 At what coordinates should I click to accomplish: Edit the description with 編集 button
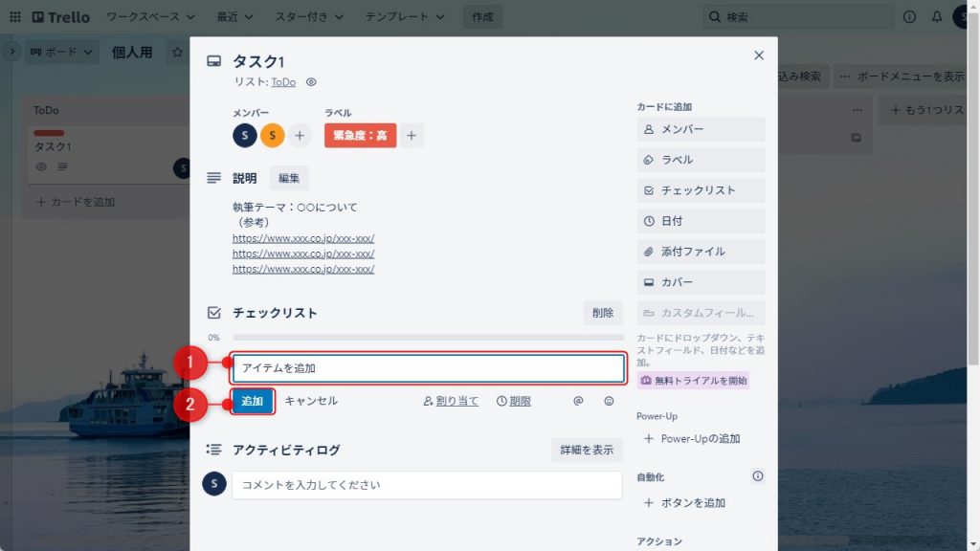click(289, 178)
